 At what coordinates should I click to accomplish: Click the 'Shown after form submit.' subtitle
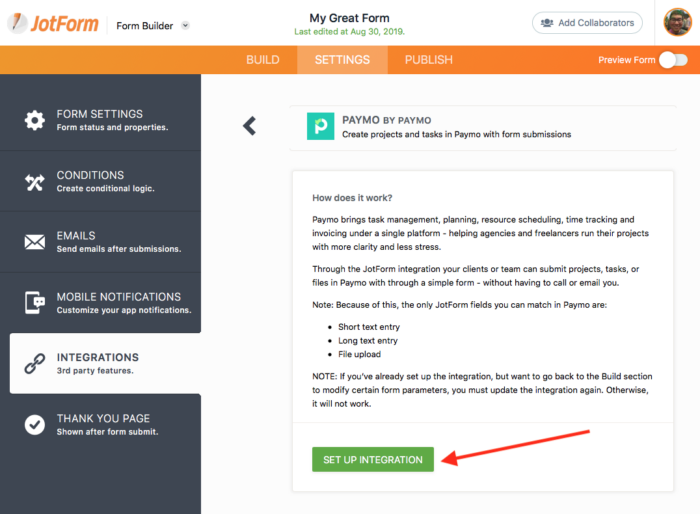coord(107,432)
